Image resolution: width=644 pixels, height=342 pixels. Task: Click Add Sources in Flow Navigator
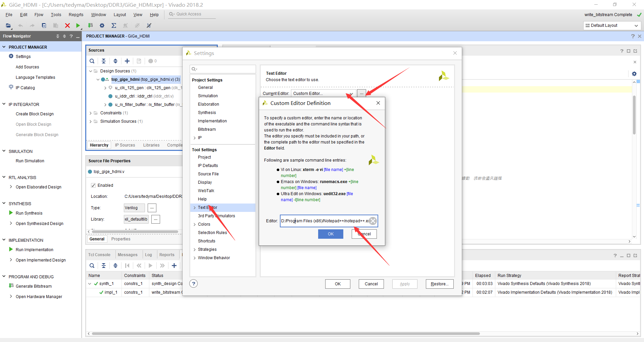(27, 67)
